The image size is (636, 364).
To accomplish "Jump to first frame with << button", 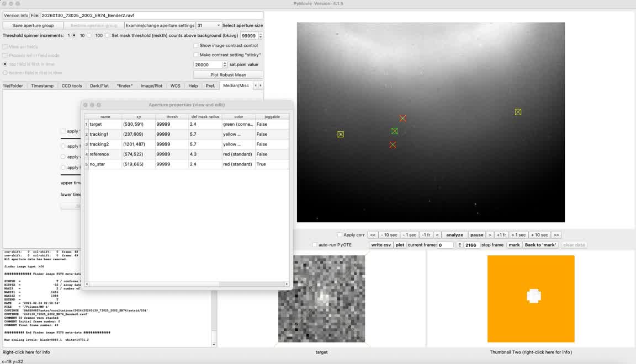I will (373, 235).
